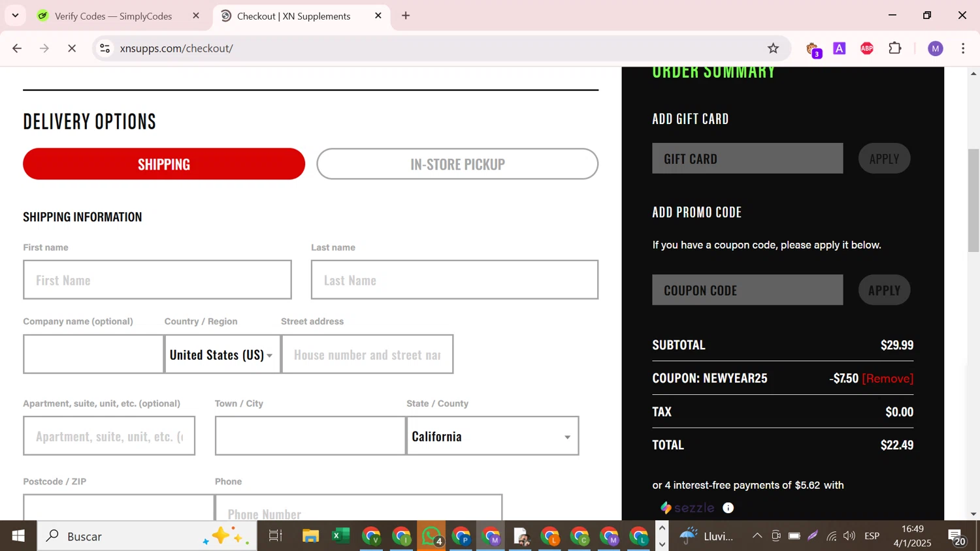
Task: Click the scroll down arrow of scrollbar
Action: 973,514
